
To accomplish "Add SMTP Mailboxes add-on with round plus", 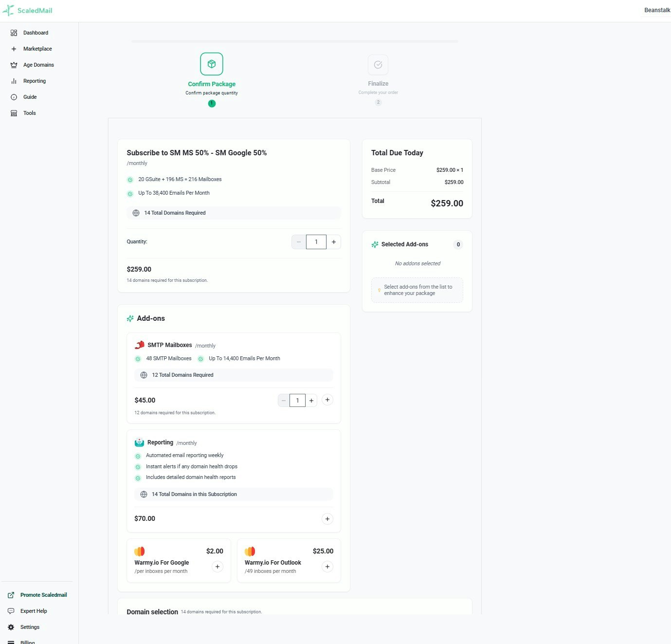I will tap(327, 400).
